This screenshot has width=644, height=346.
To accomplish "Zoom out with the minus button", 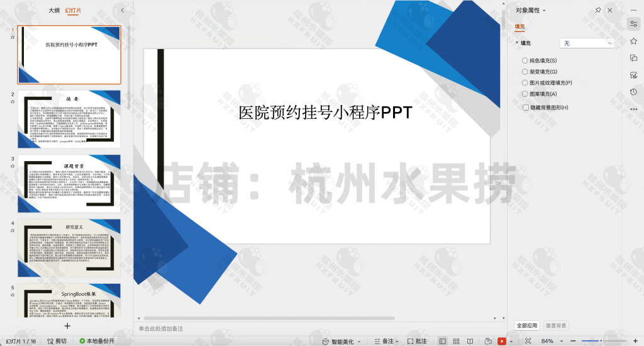I will click(x=573, y=341).
